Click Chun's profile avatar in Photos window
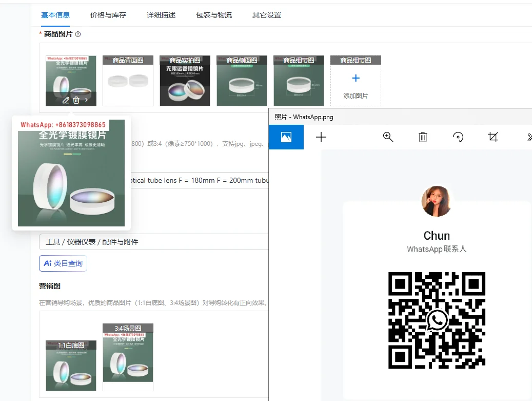 tap(436, 201)
